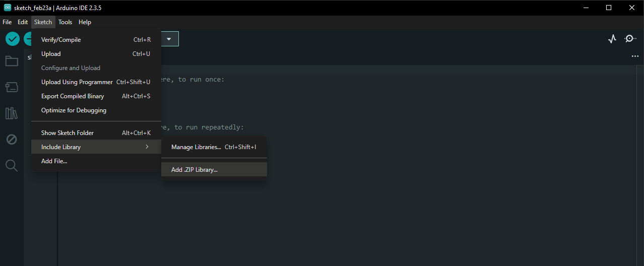Expand the Include Library submenu arrow
This screenshot has height=266, width=644.
147,147
